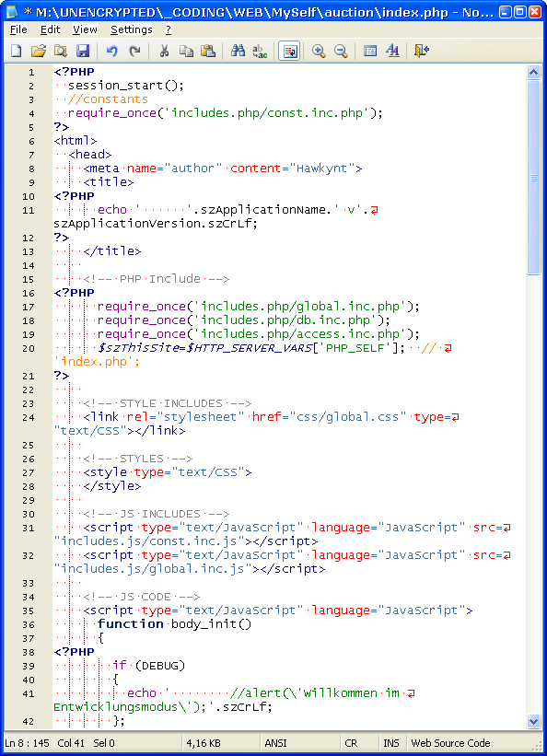Open Find with binoculars icon
This screenshot has height=756, width=547.
(238, 51)
